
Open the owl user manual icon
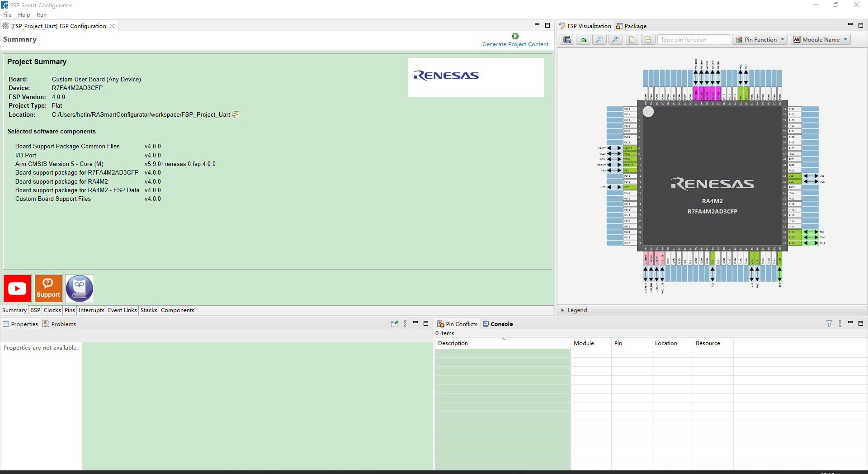80,288
